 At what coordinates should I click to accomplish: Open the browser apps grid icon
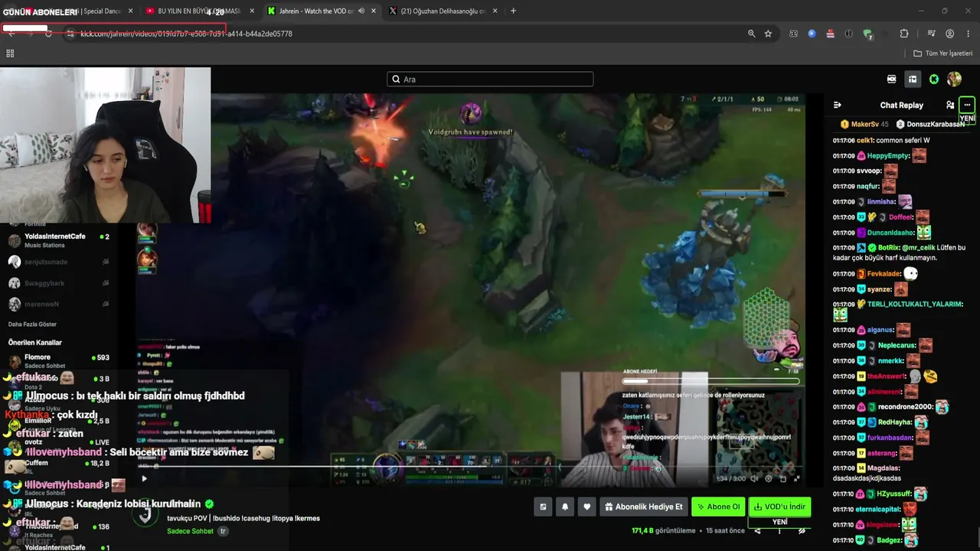tap(10, 54)
